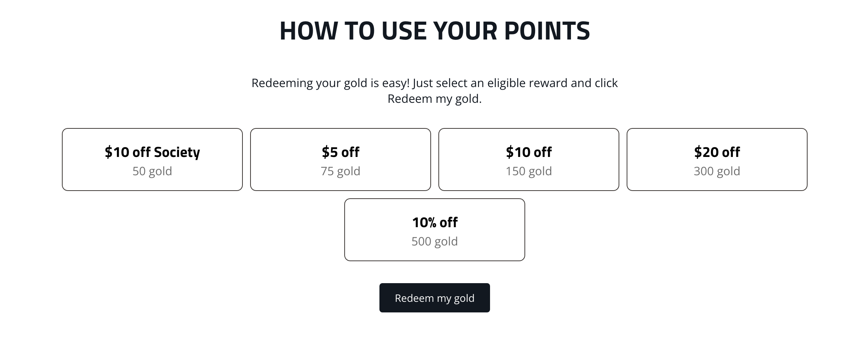Click the 75 gold price label
Viewport: 868px width, 349px height.
[340, 171]
